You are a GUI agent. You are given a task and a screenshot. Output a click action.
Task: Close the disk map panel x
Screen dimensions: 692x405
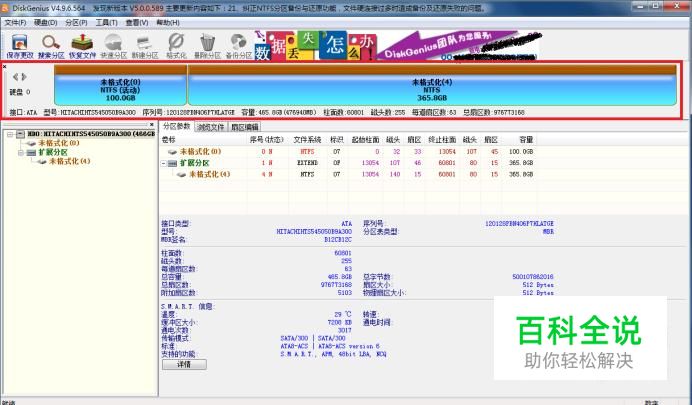pyautogui.click(x=4, y=67)
